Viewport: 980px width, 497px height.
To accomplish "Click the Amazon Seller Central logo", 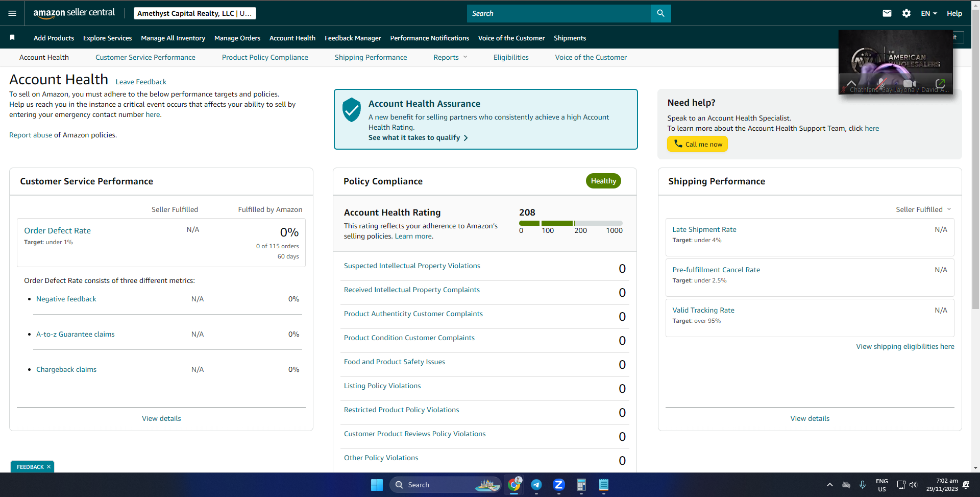I will coord(74,13).
